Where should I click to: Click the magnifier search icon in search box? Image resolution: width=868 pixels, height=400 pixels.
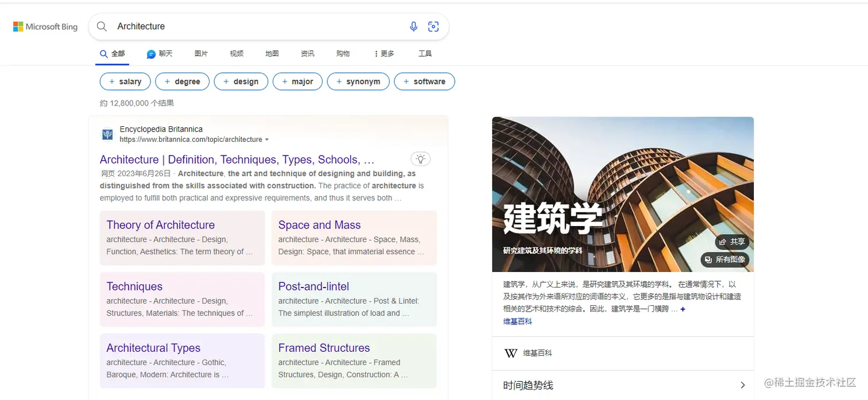[x=102, y=26]
